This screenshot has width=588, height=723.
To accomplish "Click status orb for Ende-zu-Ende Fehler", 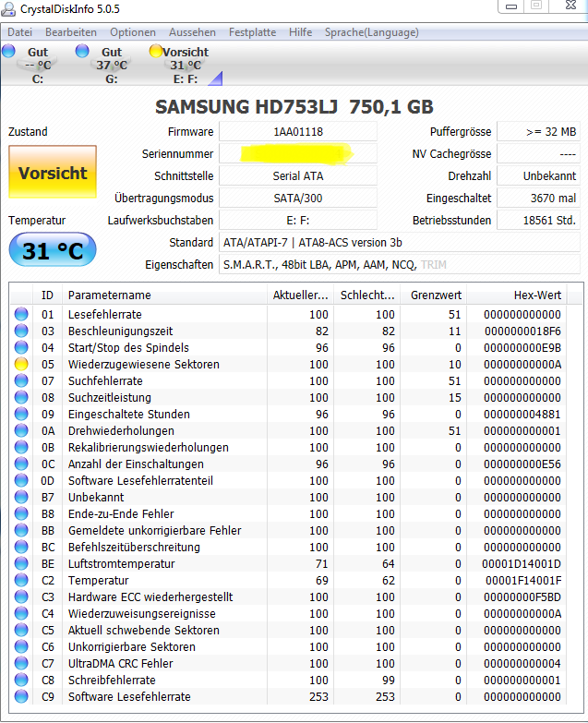I will (21, 513).
